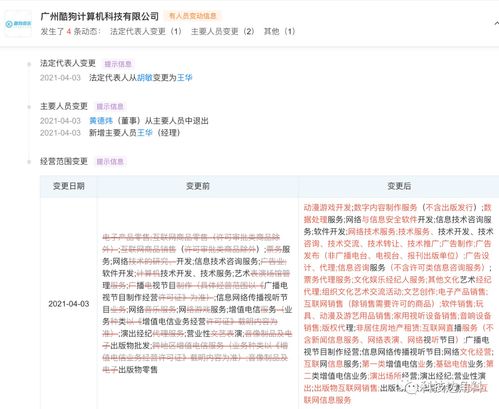Open 王华 link in legal representative change
This screenshot has height=409, width=499.
click(x=185, y=78)
